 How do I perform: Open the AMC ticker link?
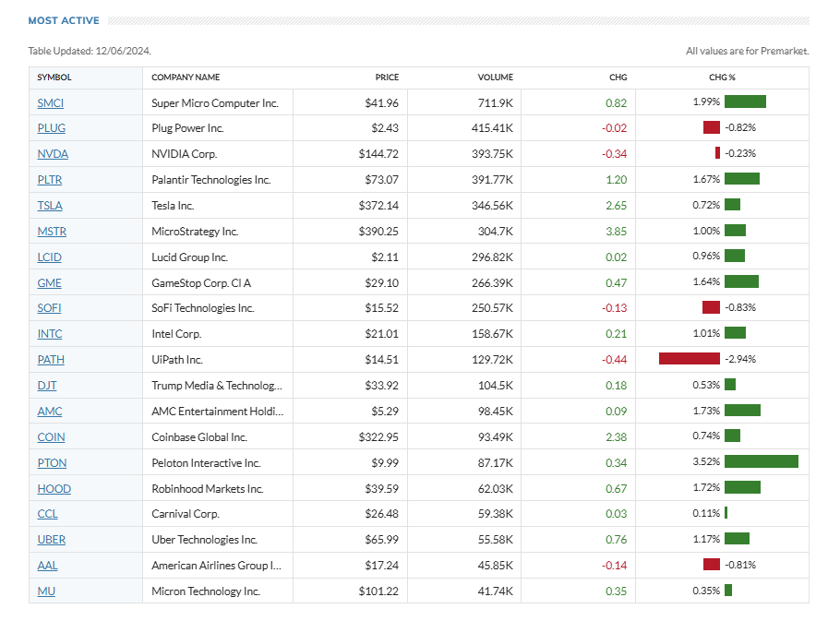(x=50, y=412)
